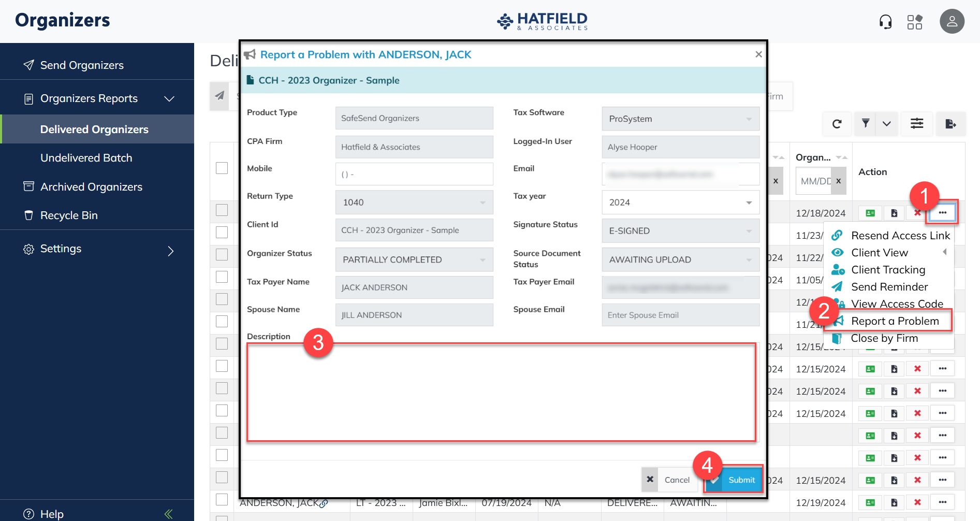Open the column options sliders icon

(917, 124)
